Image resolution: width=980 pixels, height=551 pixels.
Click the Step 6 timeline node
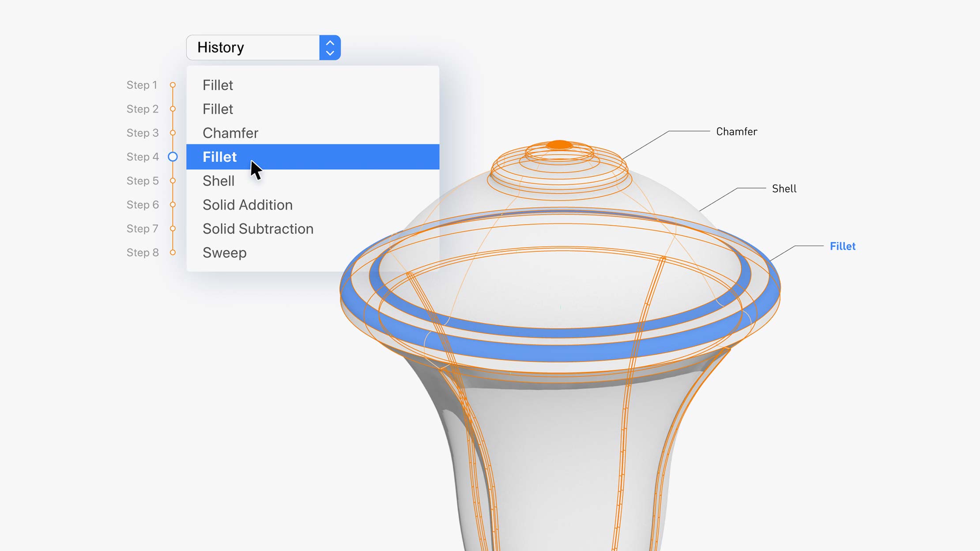(173, 204)
